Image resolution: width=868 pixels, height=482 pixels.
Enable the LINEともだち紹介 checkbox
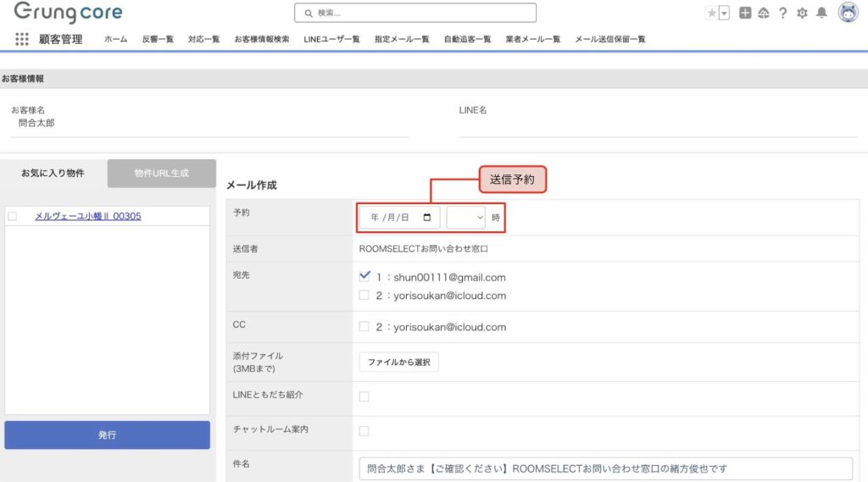pos(364,396)
